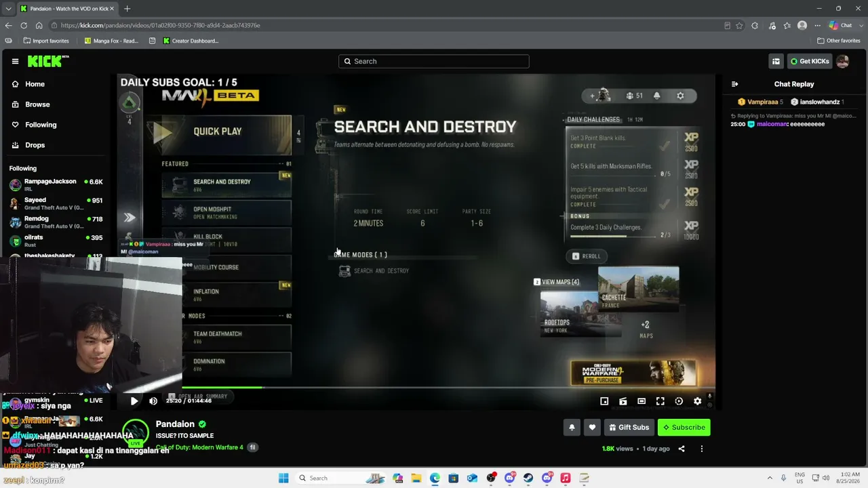Image resolution: width=868 pixels, height=488 pixels.
Task: Open the Copilot Chat button
Action: 841,25
